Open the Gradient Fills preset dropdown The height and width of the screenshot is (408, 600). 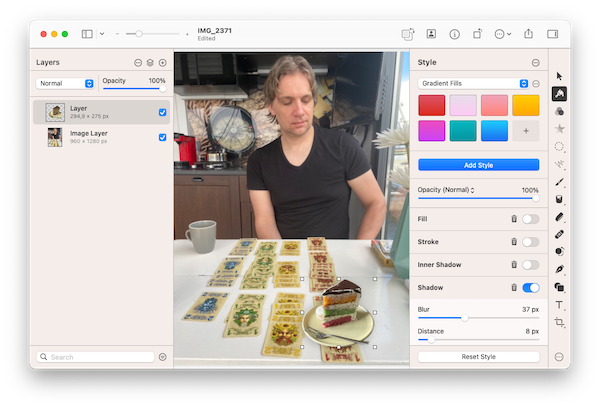pos(474,83)
